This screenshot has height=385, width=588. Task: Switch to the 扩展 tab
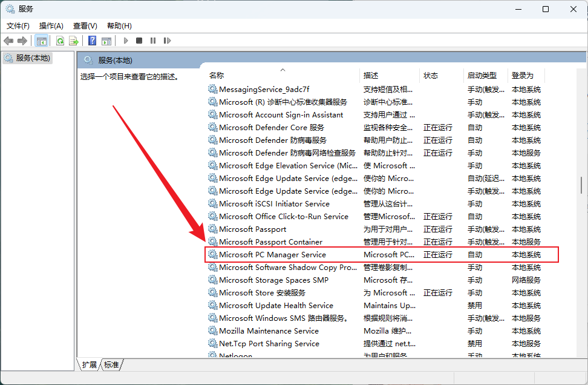(x=90, y=364)
